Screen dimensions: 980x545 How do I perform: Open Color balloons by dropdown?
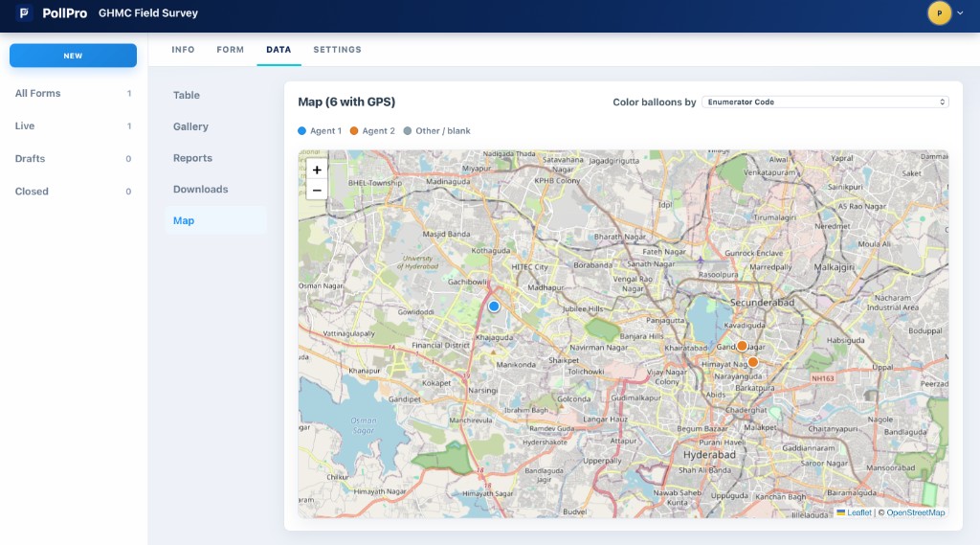tap(825, 102)
